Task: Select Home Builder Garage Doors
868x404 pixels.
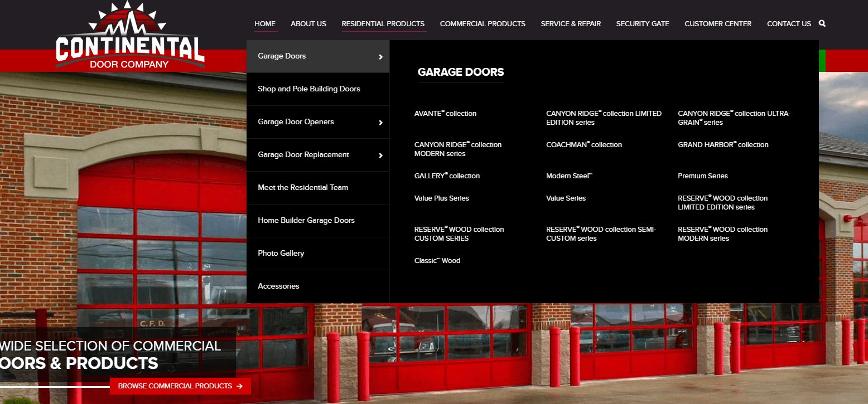Action: pyautogui.click(x=318, y=221)
